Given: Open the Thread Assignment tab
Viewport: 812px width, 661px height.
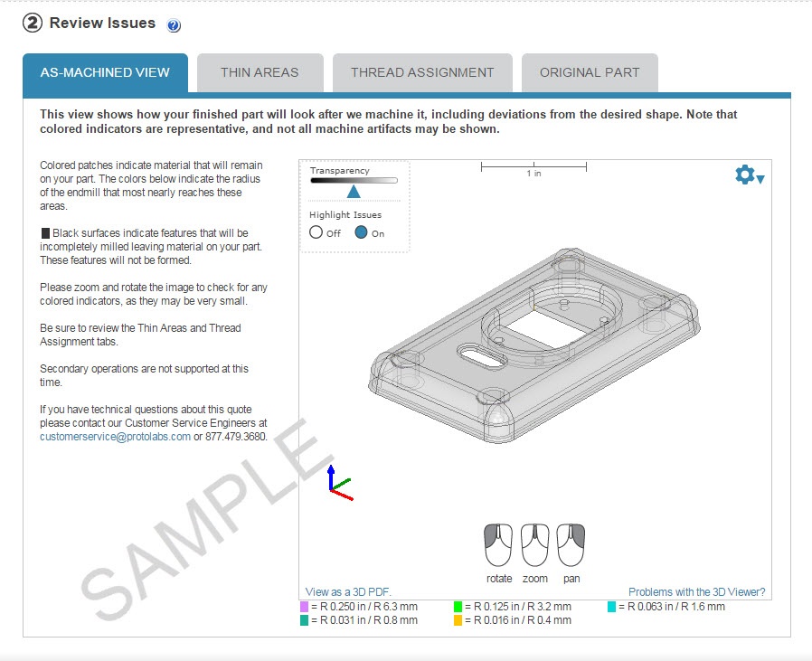Looking at the screenshot, I should pos(422,72).
